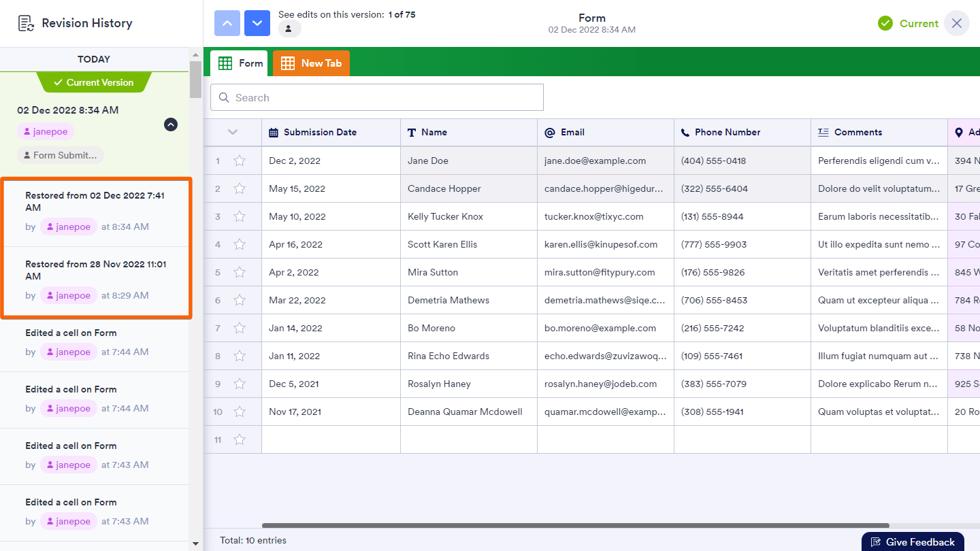
Task: Click into the Search field
Action: tap(377, 98)
